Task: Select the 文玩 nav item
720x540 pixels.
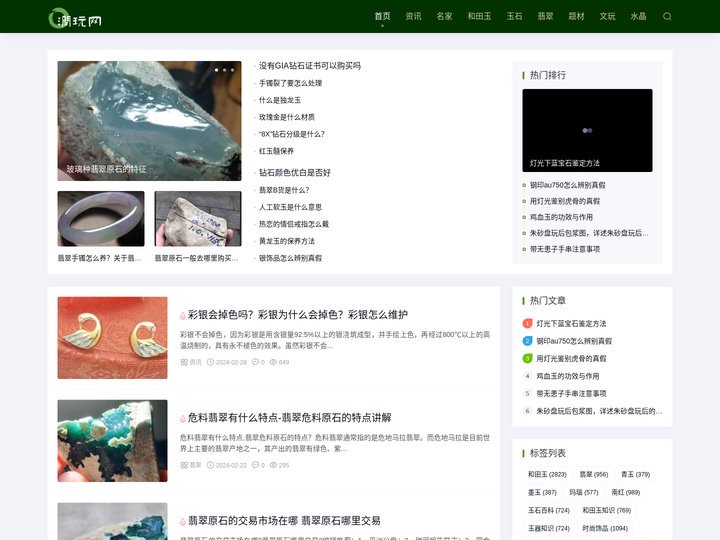Action: (607, 16)
